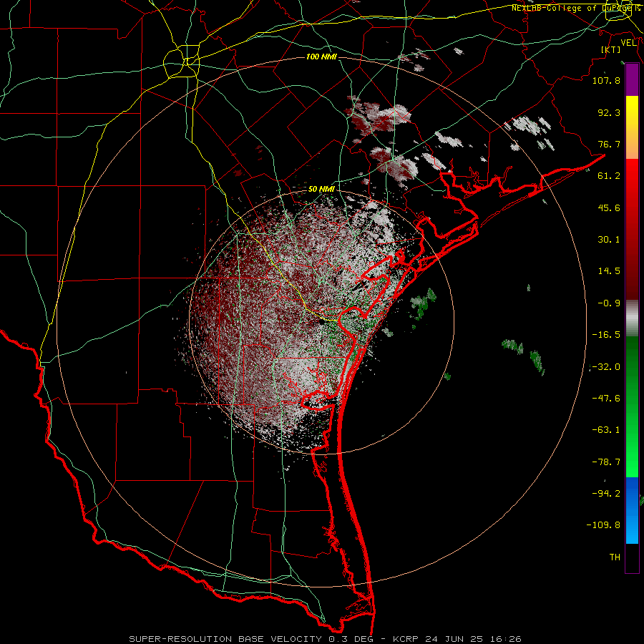This screenshot has height=644, width=644.
Task: Click the 107.8 value on velocity scale
Action: coord(606,80)
